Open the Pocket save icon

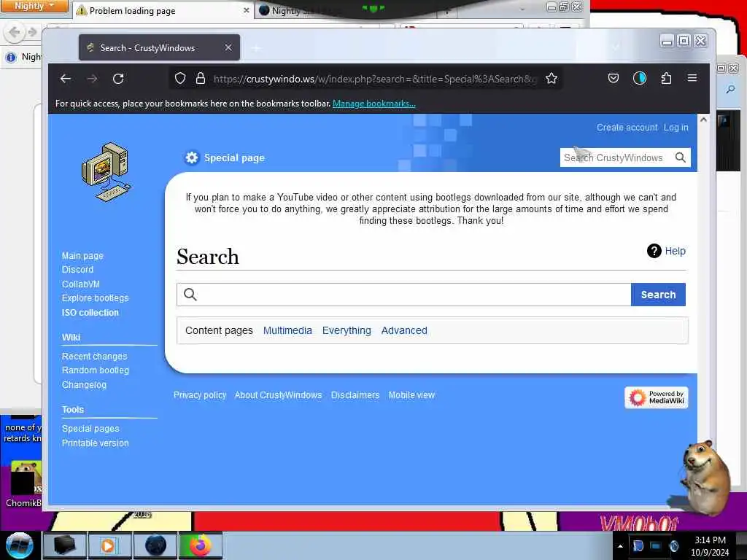[613, 78]
